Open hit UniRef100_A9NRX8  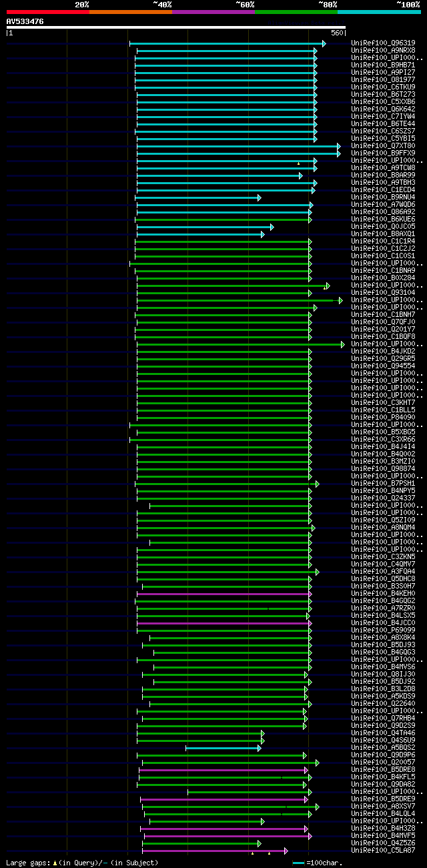point(383,51)
